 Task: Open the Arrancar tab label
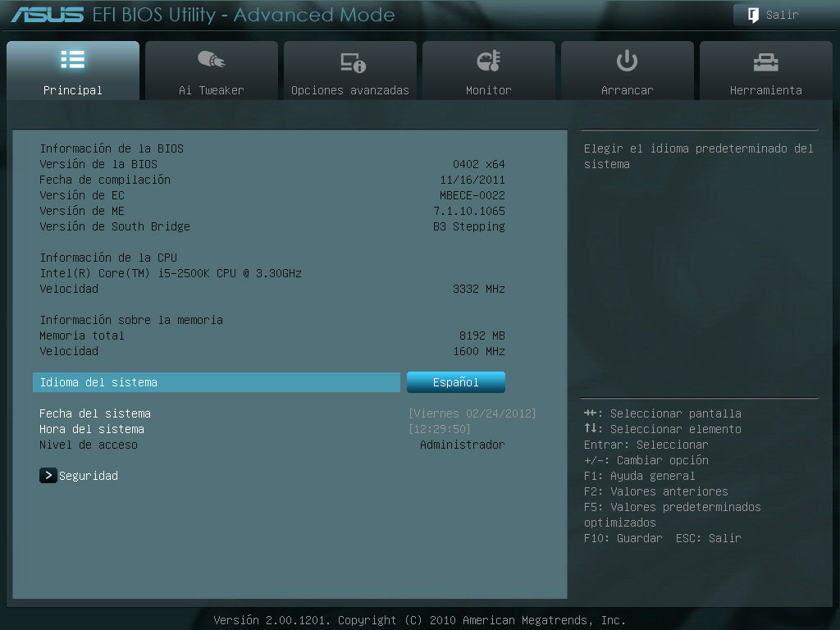click(627, 90)
